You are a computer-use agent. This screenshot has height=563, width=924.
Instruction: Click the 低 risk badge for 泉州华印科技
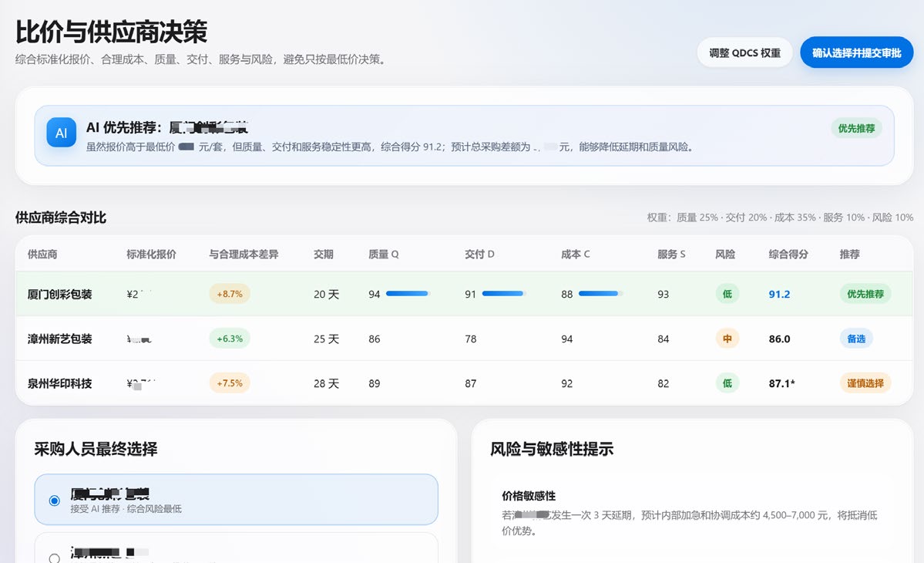tap(727, 383)
